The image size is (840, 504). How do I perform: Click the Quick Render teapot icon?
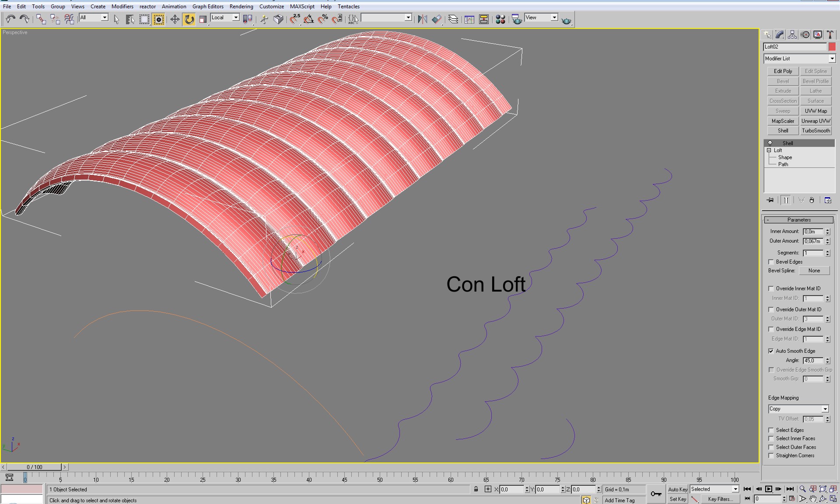566,20
